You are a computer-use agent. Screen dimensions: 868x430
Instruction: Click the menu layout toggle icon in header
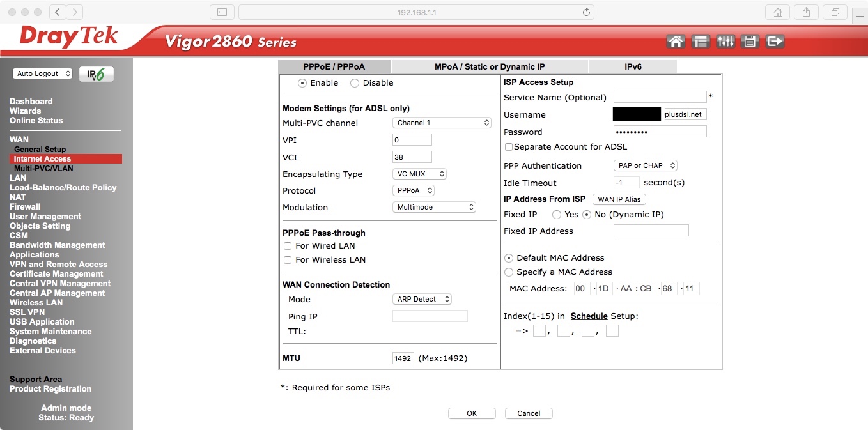pos(701,40)
